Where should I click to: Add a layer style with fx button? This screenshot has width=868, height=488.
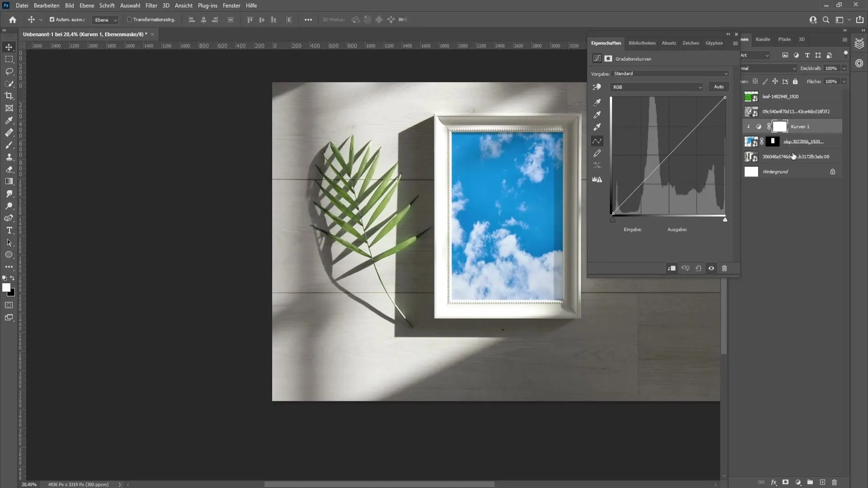[774, 482]
